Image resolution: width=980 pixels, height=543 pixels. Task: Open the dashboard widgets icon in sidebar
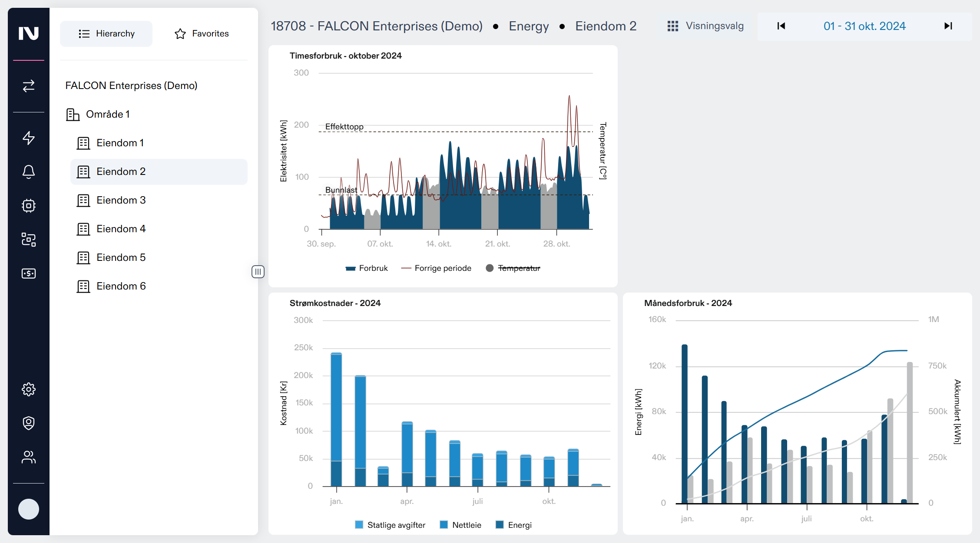click(x=29, y=240)
